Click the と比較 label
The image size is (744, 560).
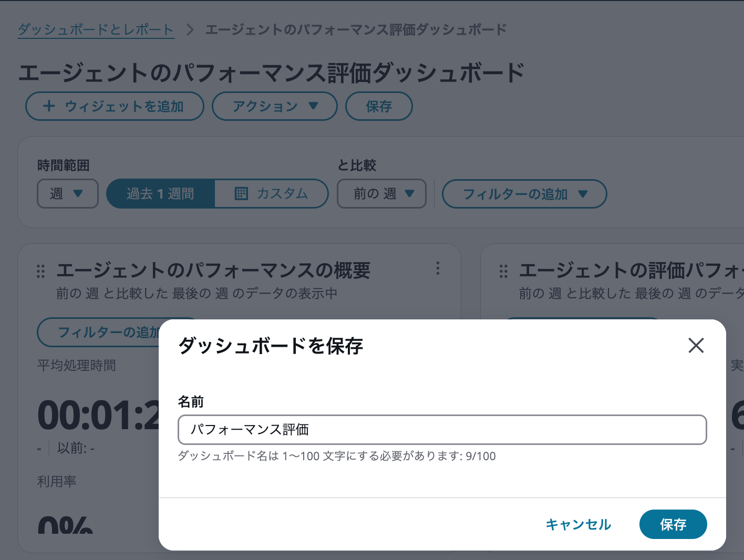click(x=357, y=165)
